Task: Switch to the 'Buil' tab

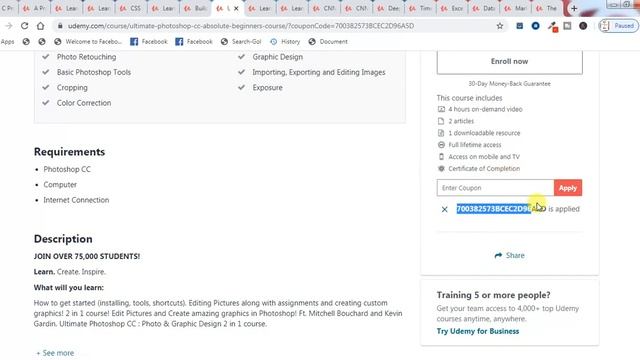Action: (x=196, y=8)
